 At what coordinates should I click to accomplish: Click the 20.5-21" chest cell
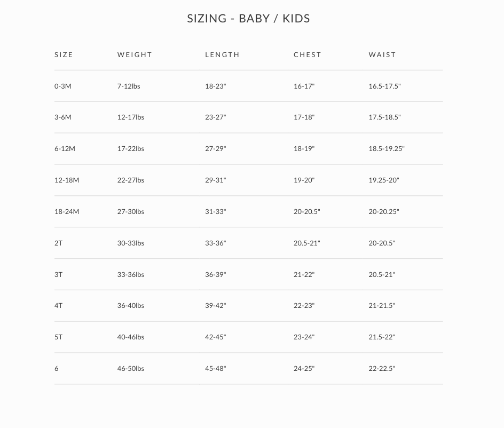tap(307, 243)
